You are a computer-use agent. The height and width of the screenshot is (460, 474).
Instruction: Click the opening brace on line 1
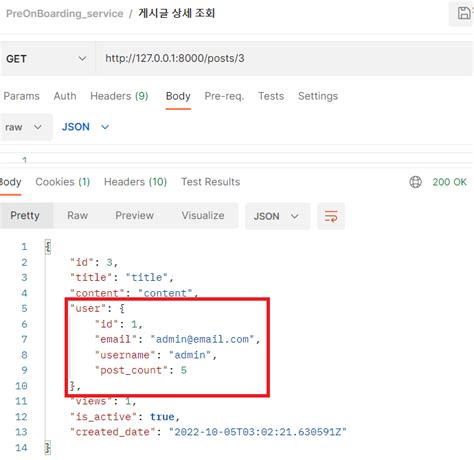pos(48,247)
